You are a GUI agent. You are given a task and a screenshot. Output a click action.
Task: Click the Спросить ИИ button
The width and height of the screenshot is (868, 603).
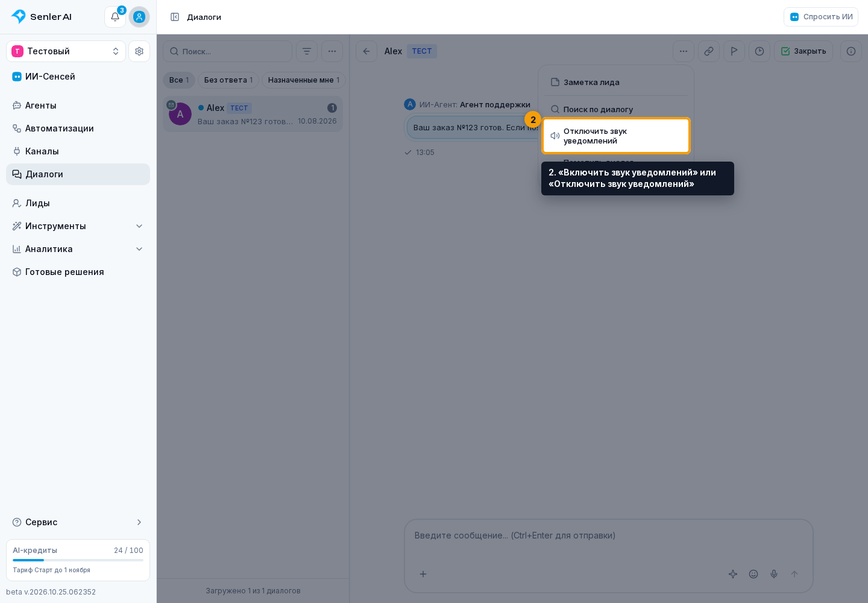click(821, 17)
